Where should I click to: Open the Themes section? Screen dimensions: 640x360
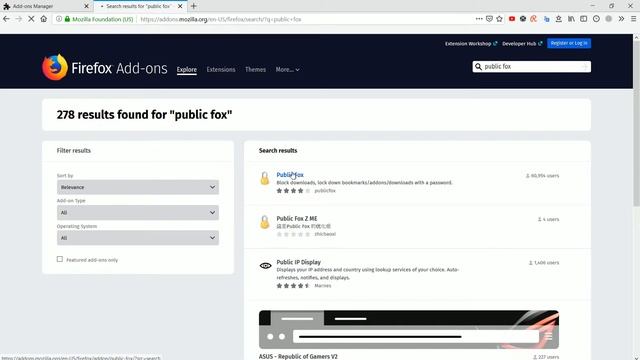pos(256,70)
